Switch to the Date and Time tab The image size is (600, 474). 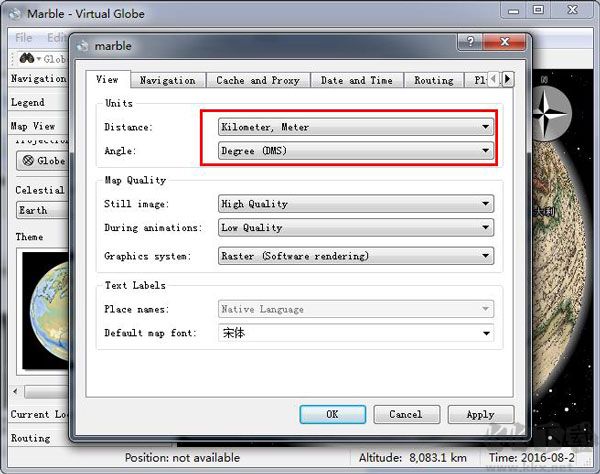(357, 80)
